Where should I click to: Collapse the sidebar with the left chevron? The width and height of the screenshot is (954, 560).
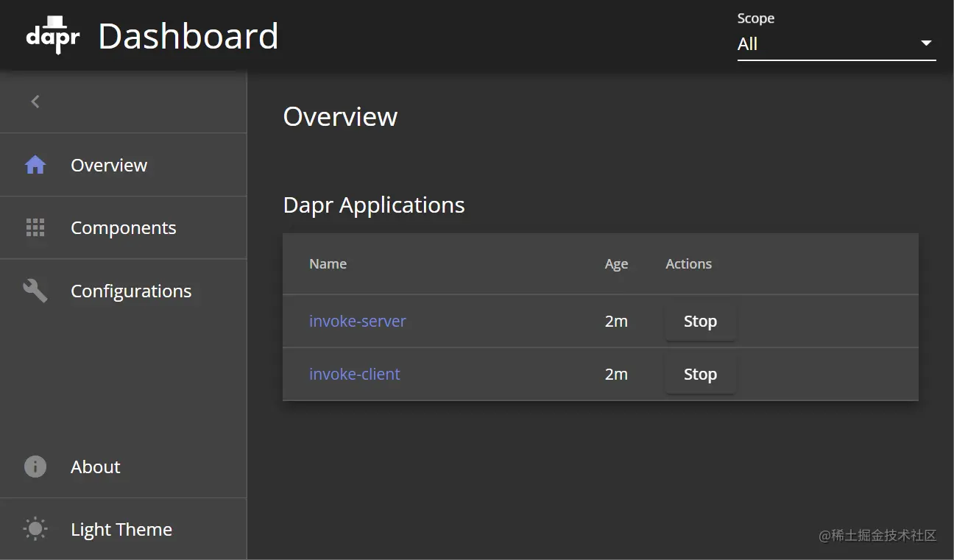point(35,102)
